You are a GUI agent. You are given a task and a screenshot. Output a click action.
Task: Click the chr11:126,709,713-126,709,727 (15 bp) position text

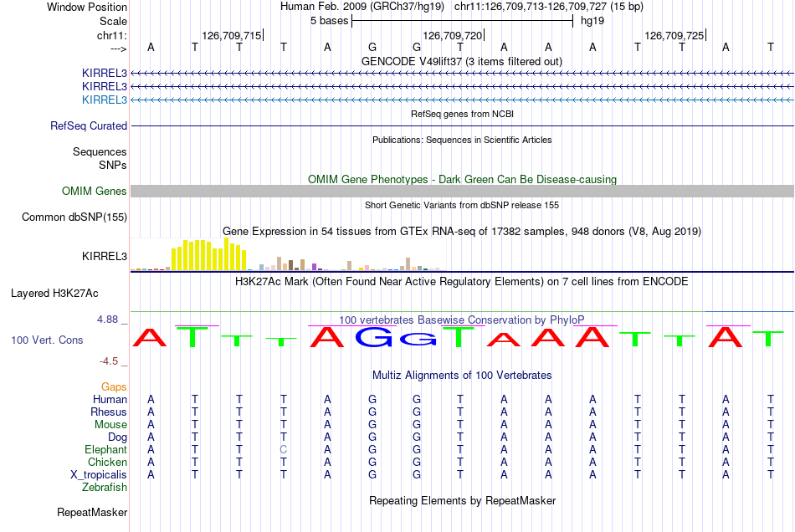point(549,7)
